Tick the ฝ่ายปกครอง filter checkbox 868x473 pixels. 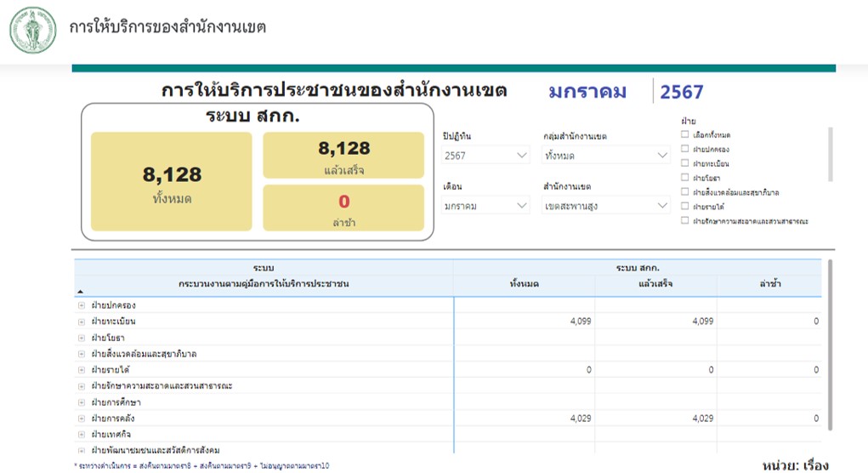click(685, 149)
